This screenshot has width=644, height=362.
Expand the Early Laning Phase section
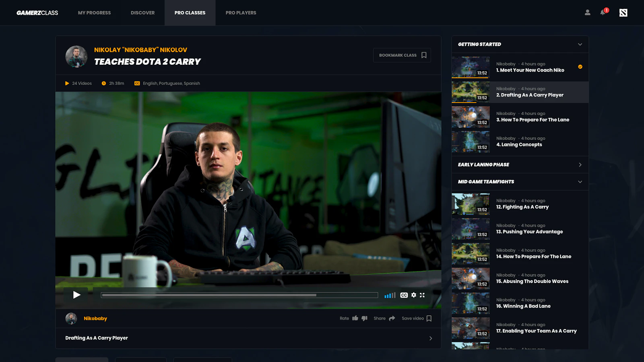[520, 165]
